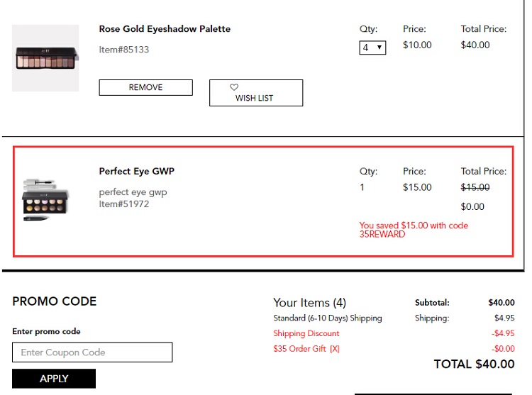Image resolution: width=532 pixels, height=395 pixels.
Task: Click the Rose Gold Eyeshadow Palette thumbnail
Action: click(x=45, y=58)
